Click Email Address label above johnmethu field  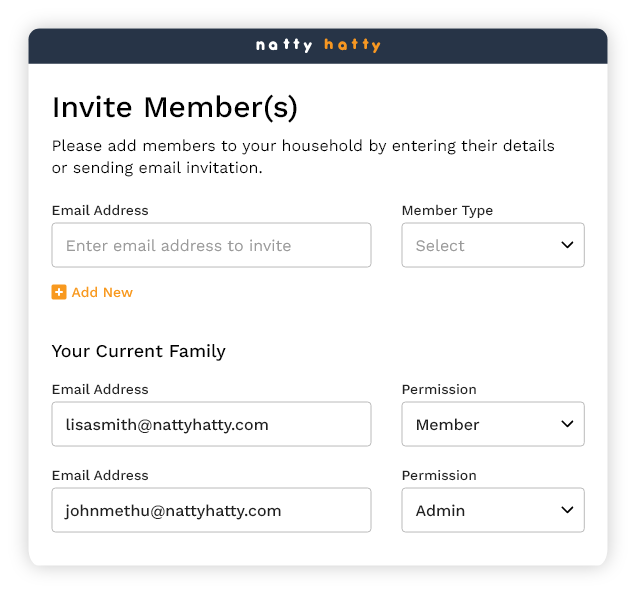tap(100, 475)
